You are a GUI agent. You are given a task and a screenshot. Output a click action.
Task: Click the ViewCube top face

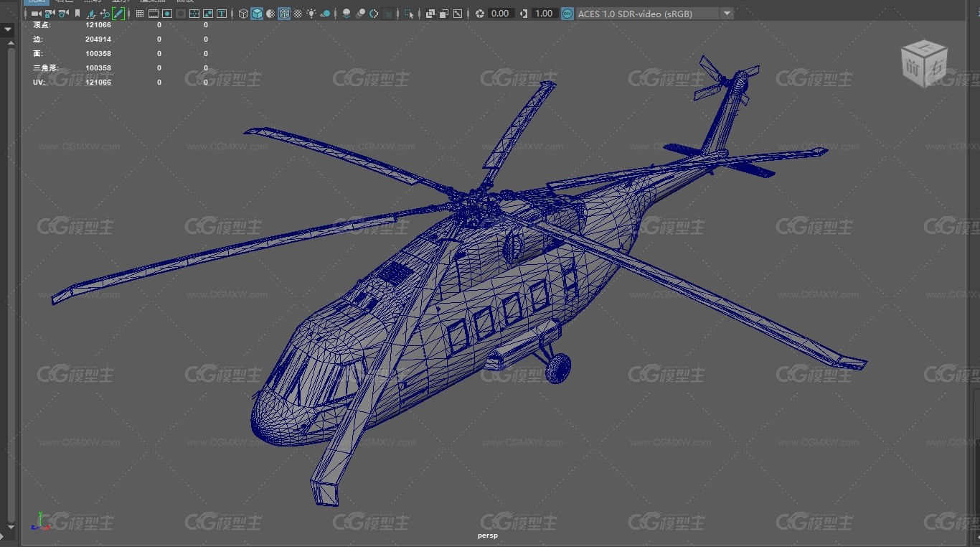pyautogui.click(x=925, y=50)
